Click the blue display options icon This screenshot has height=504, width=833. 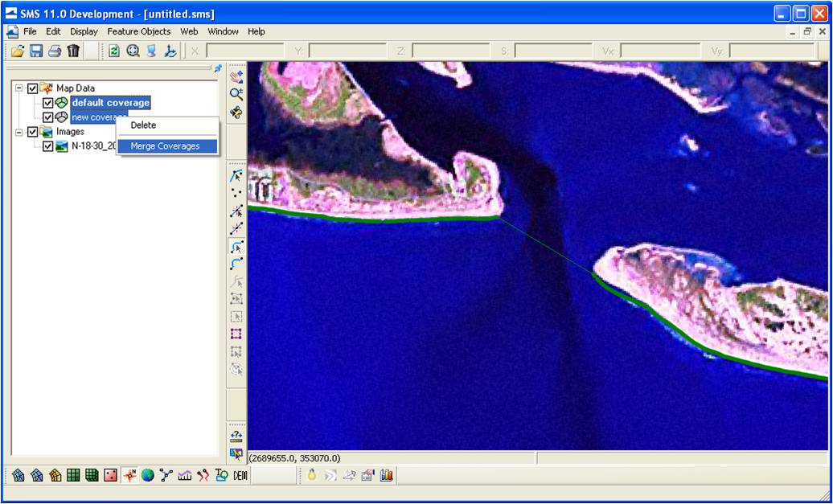[x=151, y=51]
